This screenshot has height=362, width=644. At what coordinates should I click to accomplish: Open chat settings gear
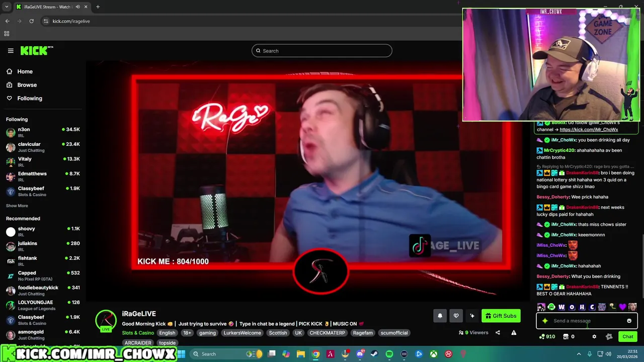click(594, 337)
